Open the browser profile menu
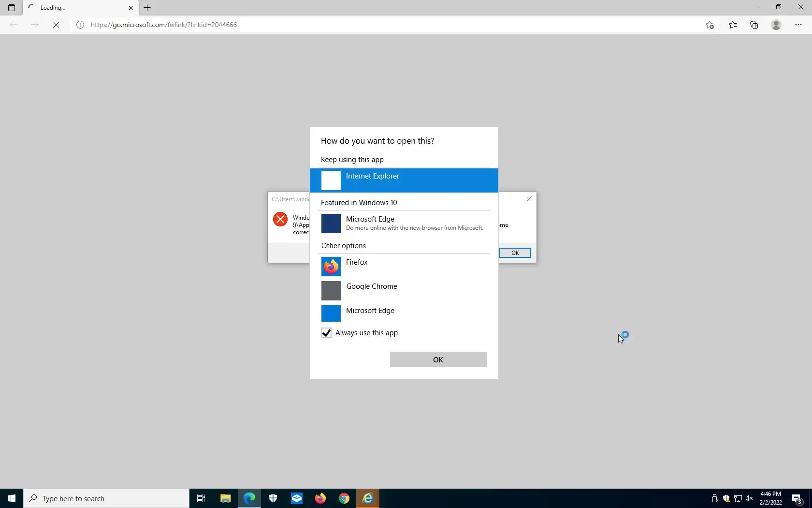Screen dimensions: 812x508 coord(776,25)
